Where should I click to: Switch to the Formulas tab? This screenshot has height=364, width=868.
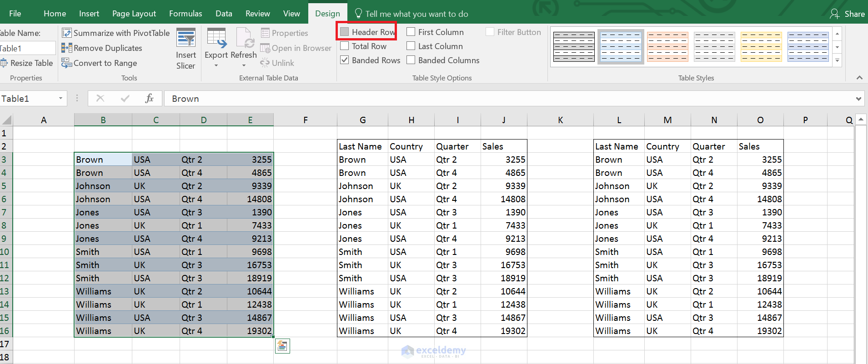coord(186,14)
